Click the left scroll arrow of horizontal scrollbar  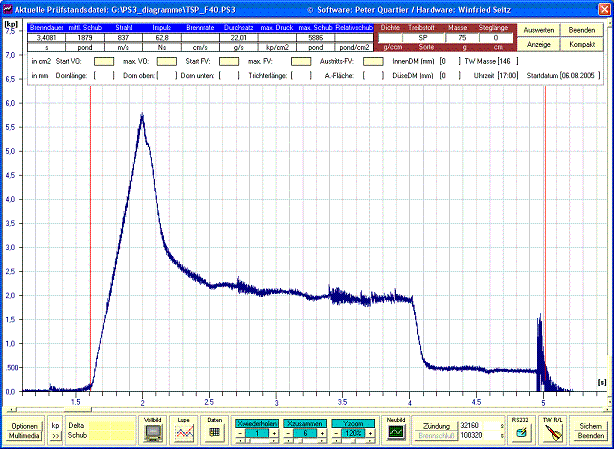[x=12, y=409]
